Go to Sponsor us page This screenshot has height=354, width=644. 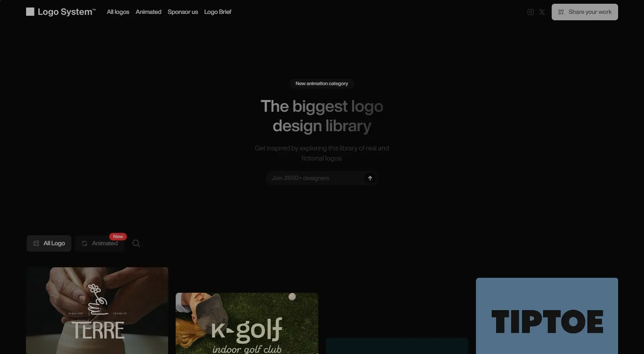[x=183, y=12]
